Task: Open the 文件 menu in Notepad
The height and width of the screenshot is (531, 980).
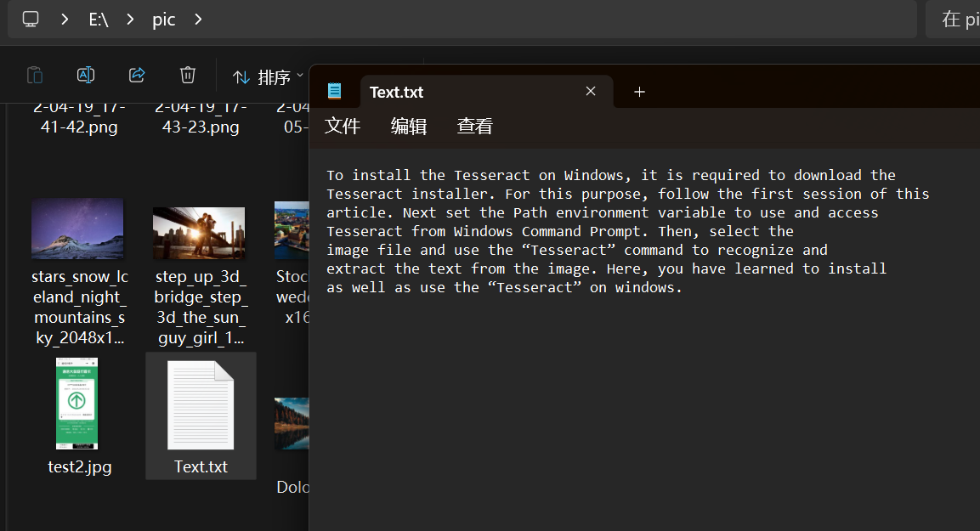Action: coord(343,127)
